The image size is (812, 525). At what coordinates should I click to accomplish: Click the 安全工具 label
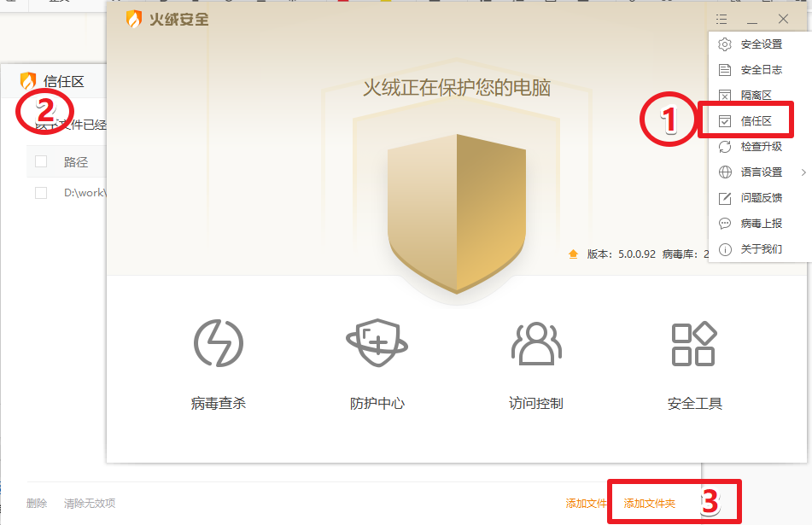[x=694, y=403]
